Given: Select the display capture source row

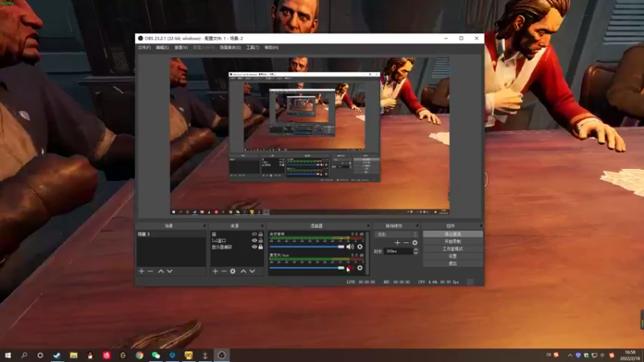Looking at the screenshot, I should pyautogui.click(x=237, y=247).
